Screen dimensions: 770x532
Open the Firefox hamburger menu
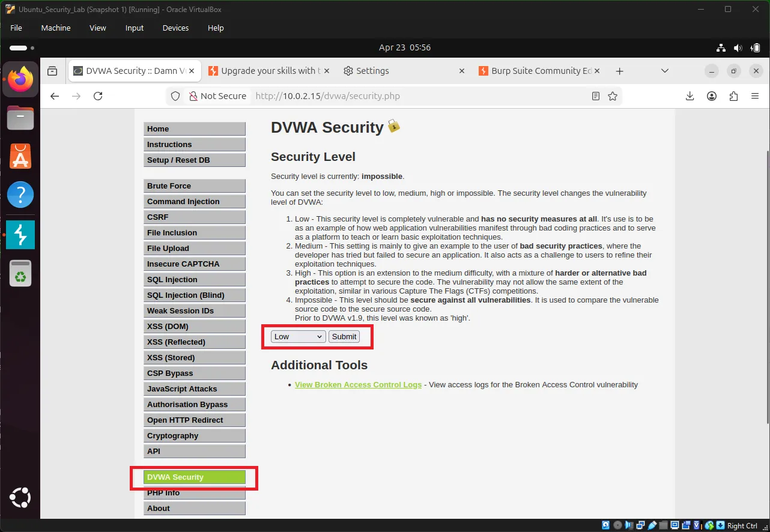(755, 96)
